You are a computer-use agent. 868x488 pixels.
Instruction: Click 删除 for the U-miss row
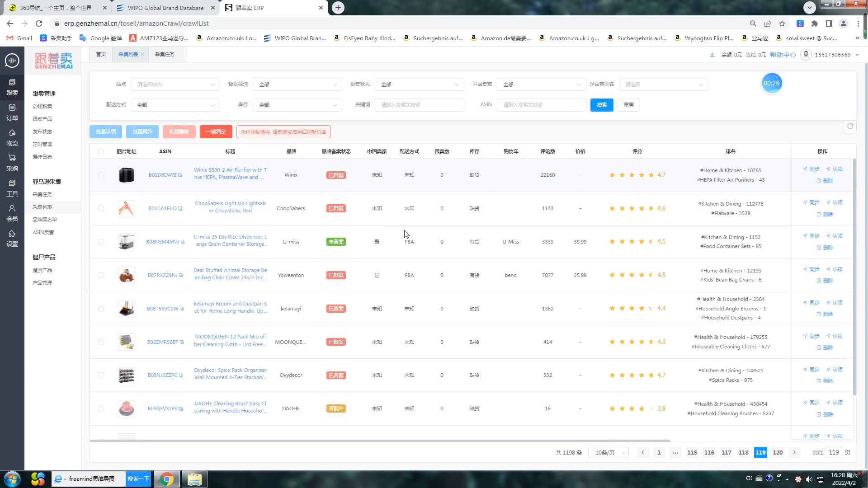tap(825, 248)
